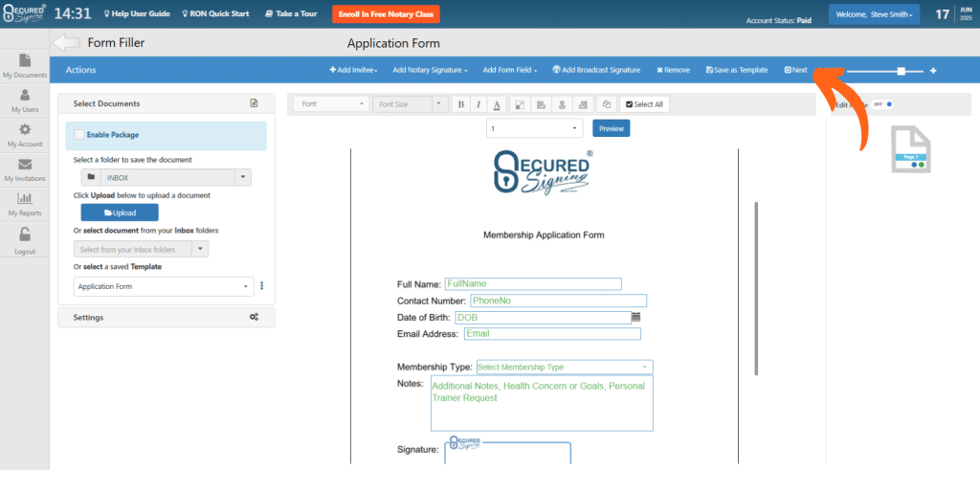Click the PhoneNo input field
This screenshot has height=492, width=980.
point(558,301)
